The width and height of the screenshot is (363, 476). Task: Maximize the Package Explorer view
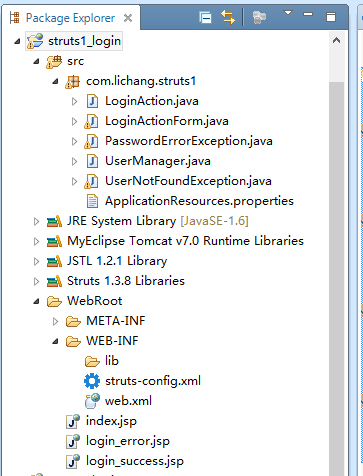click(x=331, y=17)
